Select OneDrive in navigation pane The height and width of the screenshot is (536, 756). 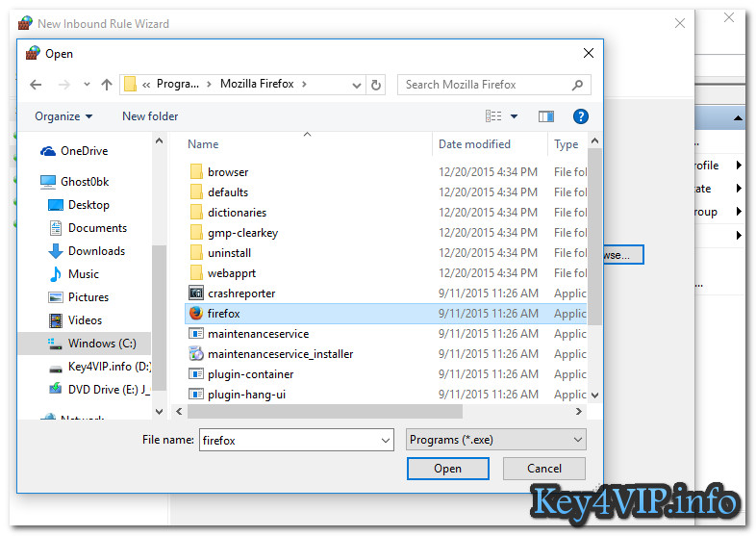[74, 151]
